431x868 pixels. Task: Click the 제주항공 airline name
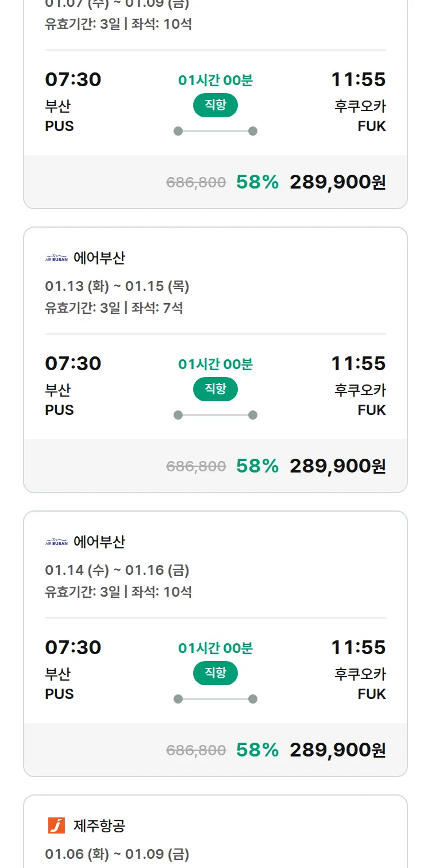[99, 826]
